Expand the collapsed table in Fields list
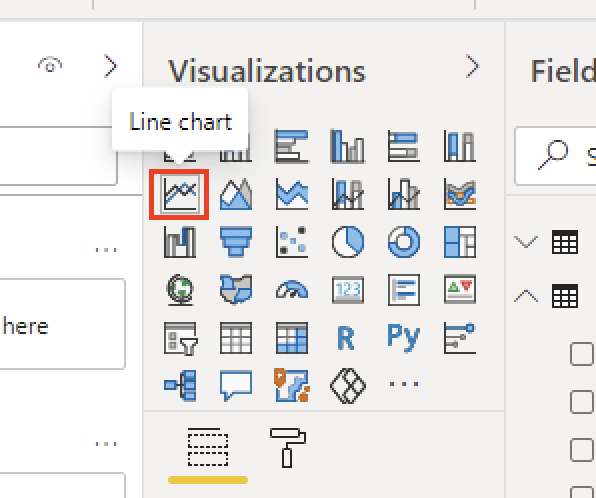Image resolution: width=596 pixels, height=498 pixels. [x=526, y=242]
